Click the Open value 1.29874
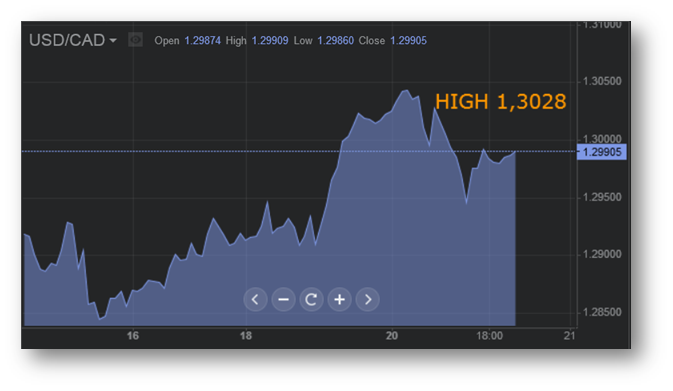673x391 pixels. pyautogui.click(x=203, y=41)
